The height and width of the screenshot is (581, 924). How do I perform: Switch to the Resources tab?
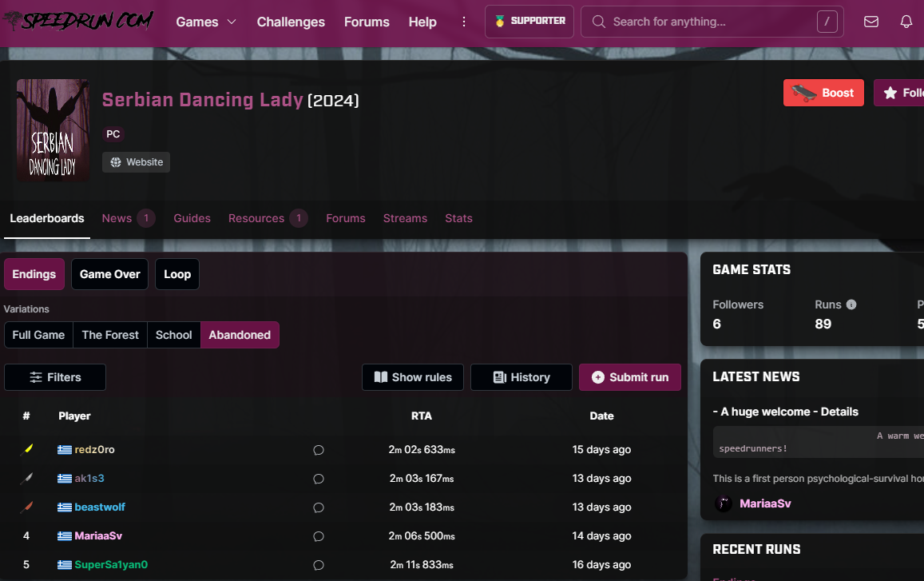click(268, 218)
